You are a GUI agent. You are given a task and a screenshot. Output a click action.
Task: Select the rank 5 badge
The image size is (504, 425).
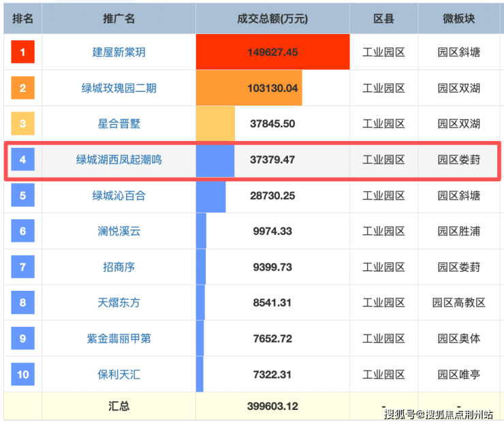tap(22, 195)
